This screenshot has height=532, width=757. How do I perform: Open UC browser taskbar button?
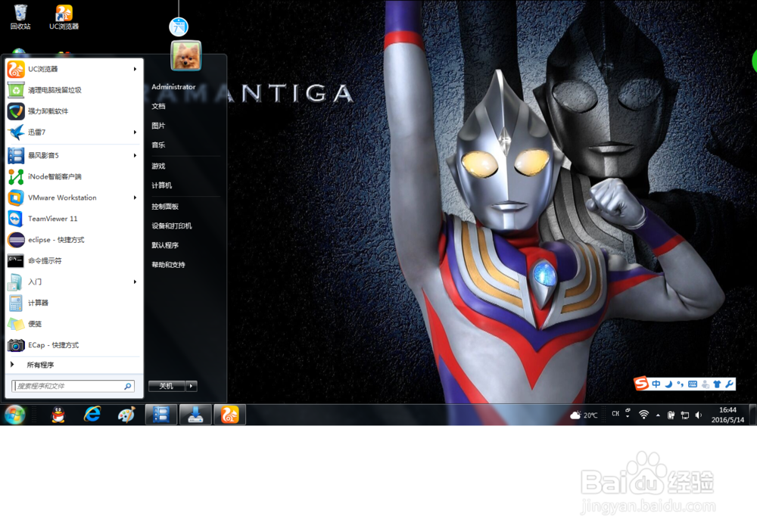230,415
